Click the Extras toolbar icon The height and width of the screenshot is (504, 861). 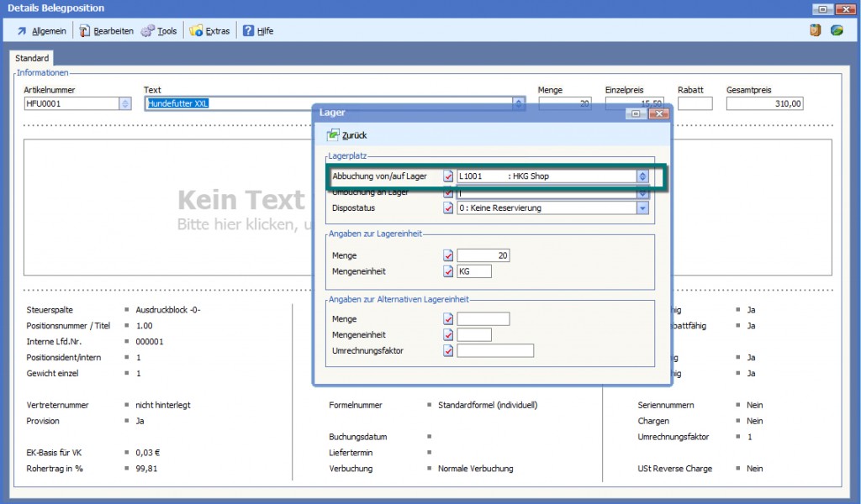(x=196, y=31)
